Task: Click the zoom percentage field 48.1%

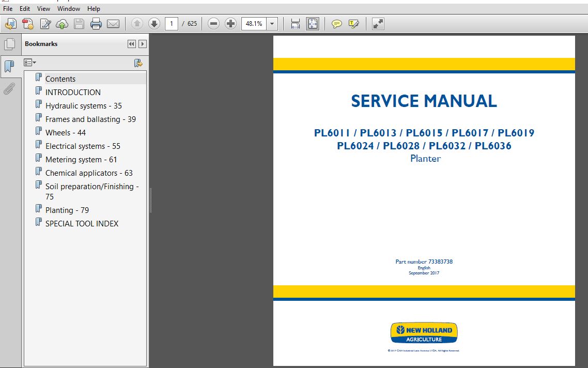Action: coord(254,24)
